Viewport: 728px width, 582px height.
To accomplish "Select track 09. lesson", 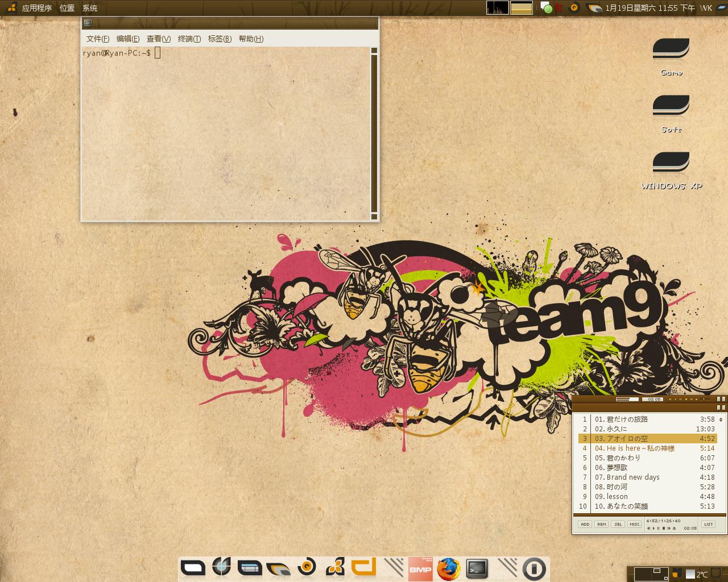I will tap(647, 497).
